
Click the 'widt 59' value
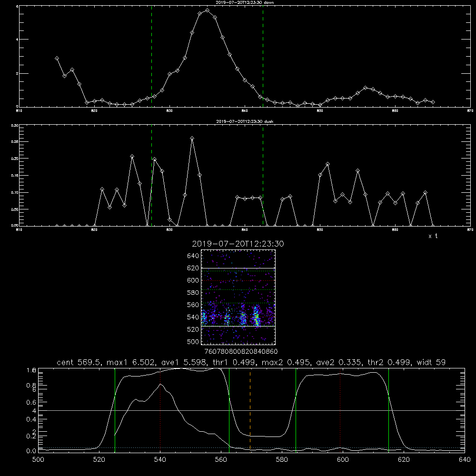tap(431, 362)
